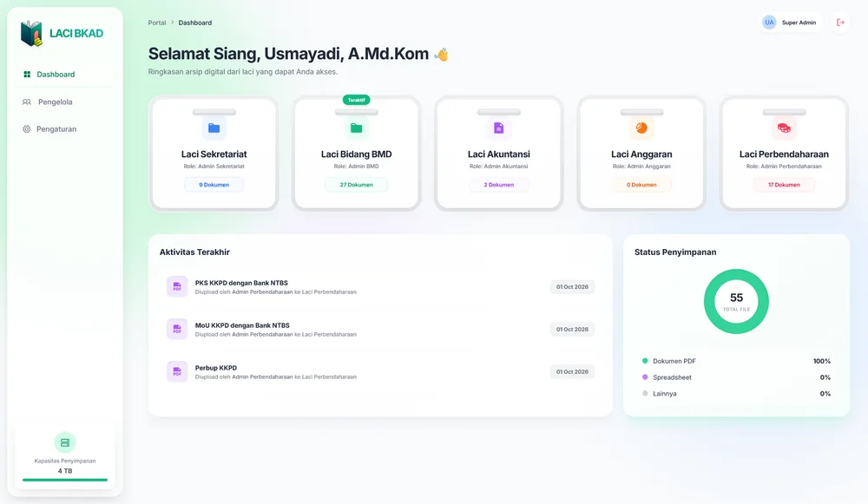Viewport: 868px width, 504px height.
Task: Click the green storage capacity progress bar
Action: [x=65, y=481]
